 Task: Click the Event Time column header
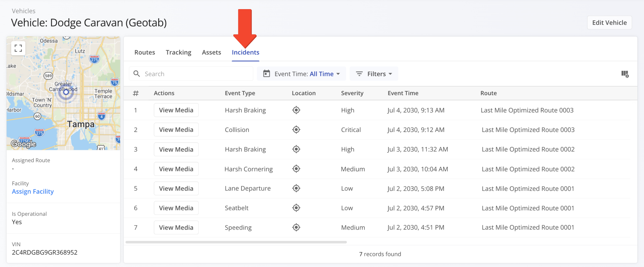(403, 93)
